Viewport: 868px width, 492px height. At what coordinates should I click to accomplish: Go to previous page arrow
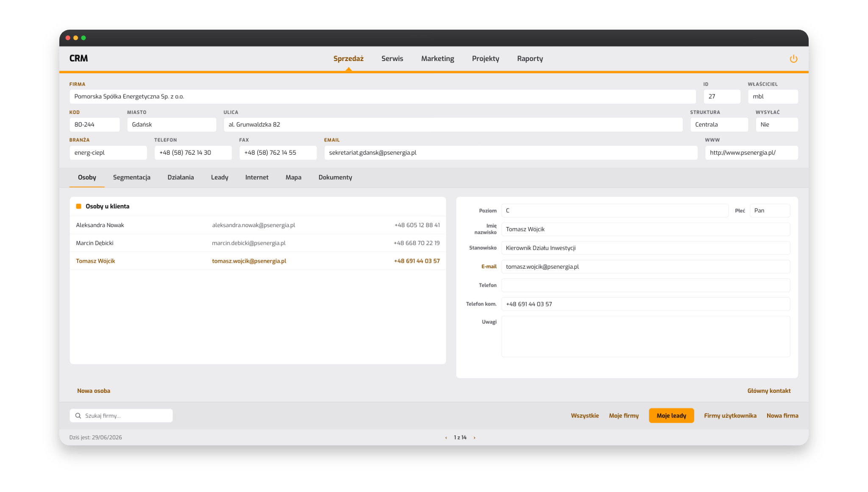(446, 438)
